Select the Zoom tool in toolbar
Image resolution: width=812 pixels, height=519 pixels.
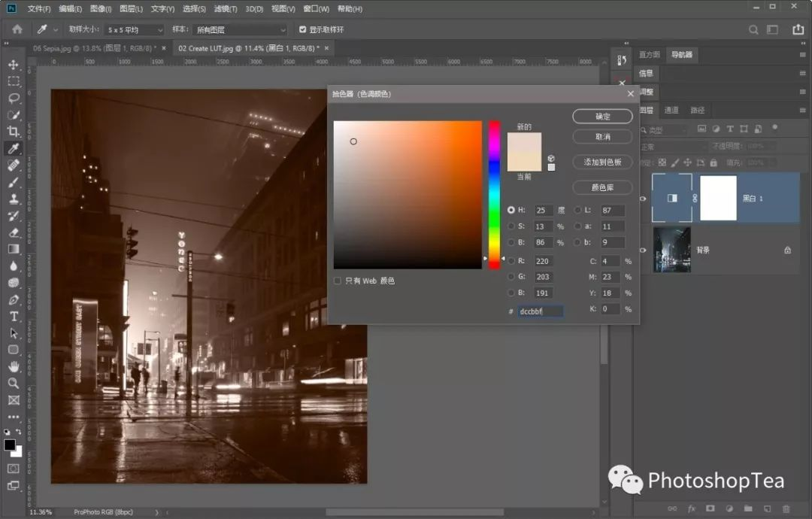click(x=14, y=383)
